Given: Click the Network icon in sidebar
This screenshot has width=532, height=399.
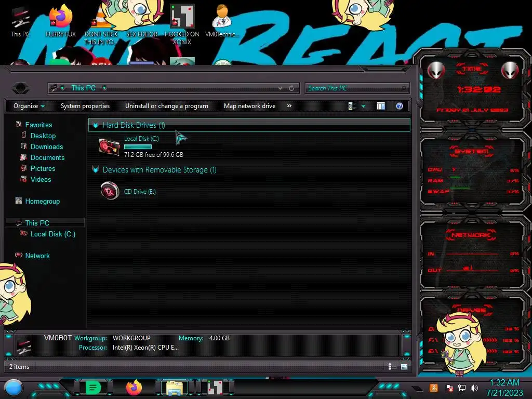Looking at the screenshot, I should coord(19,255).
